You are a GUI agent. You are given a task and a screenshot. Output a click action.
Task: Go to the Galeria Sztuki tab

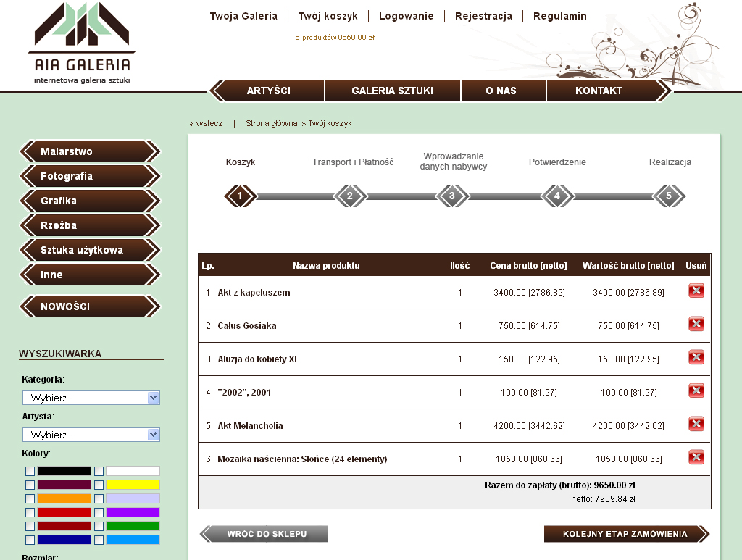[x=392, y=91]
